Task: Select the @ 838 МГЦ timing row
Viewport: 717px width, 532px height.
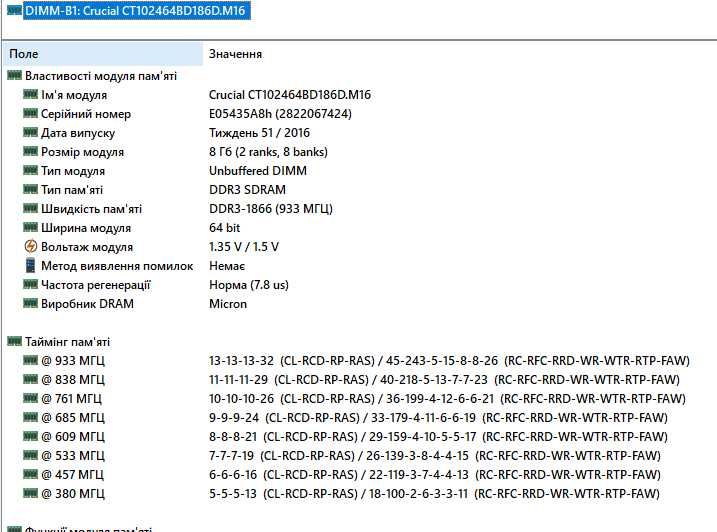Action: pos(73,380)
